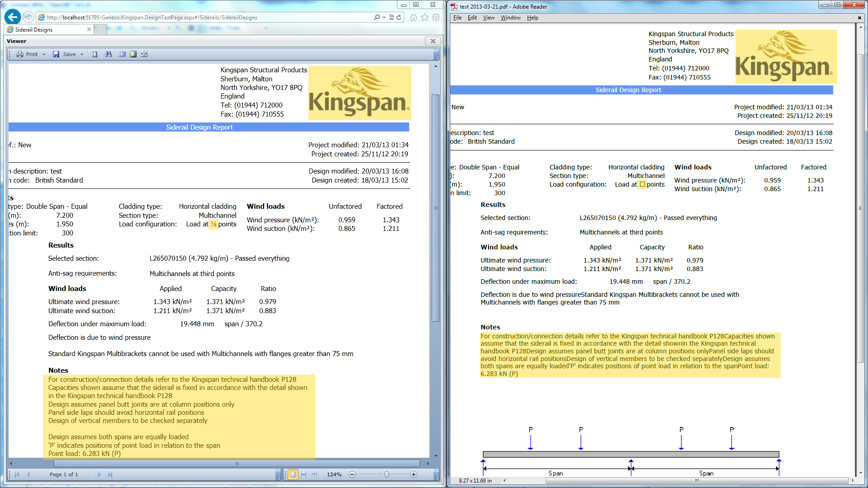Zoom out with minus button in Viewer
Viewport: 868px width, 488px height.
pyautogui.click(x=352, y=474)
